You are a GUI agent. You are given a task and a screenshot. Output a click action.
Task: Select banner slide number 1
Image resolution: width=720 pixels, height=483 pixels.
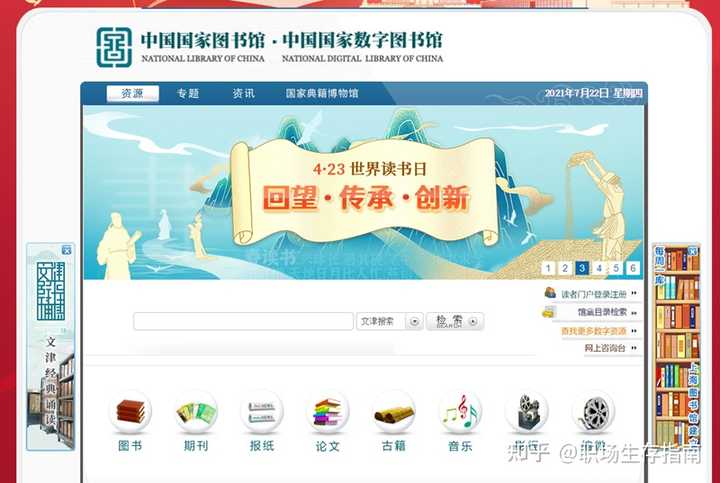click(548, 268)
